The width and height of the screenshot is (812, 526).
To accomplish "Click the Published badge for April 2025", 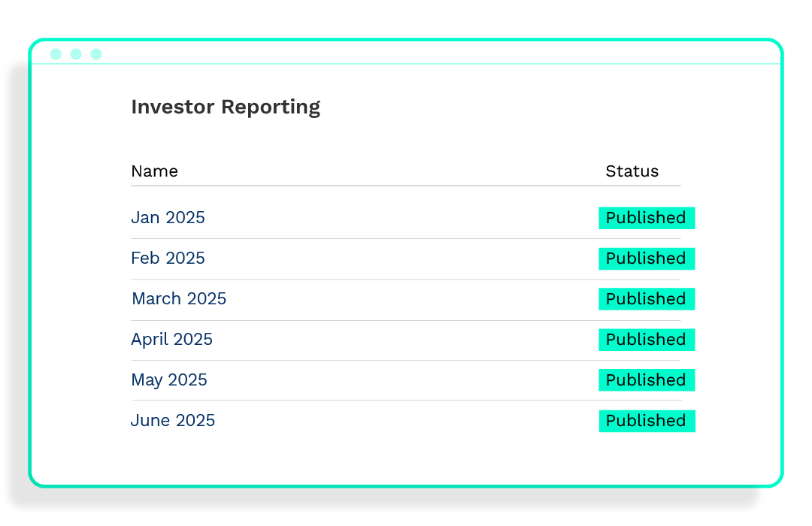I will coord(647,340).
